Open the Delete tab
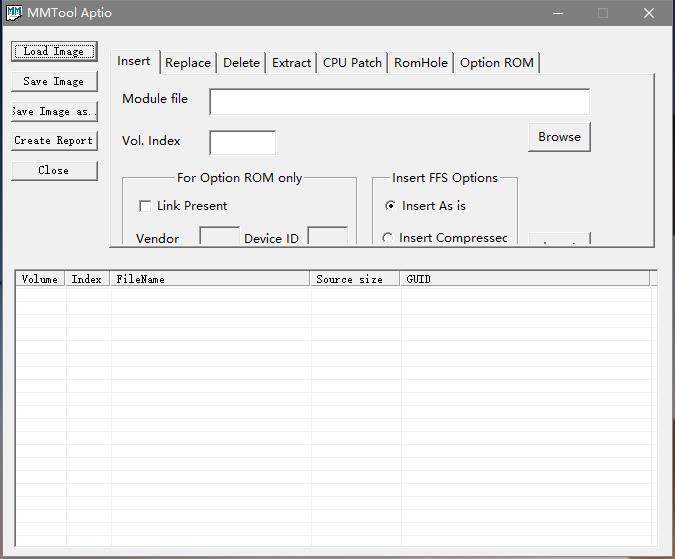The width and height of the screenshot is (675, 559). pos(242,63)
